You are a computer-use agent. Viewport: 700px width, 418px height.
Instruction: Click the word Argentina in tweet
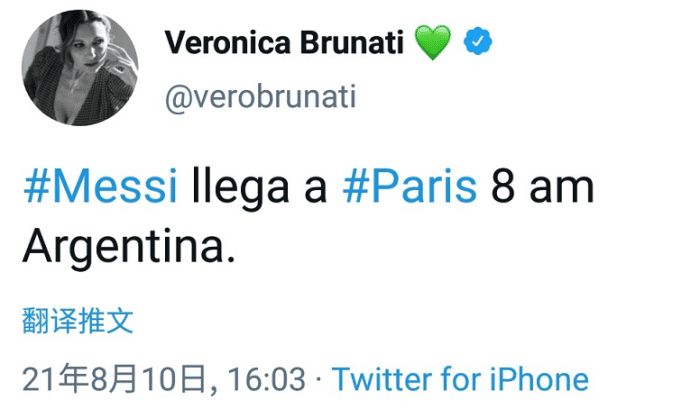128,244
